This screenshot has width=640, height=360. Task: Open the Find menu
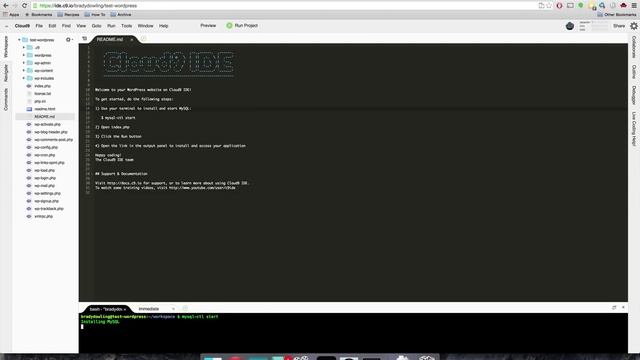[x=66, y=26]
